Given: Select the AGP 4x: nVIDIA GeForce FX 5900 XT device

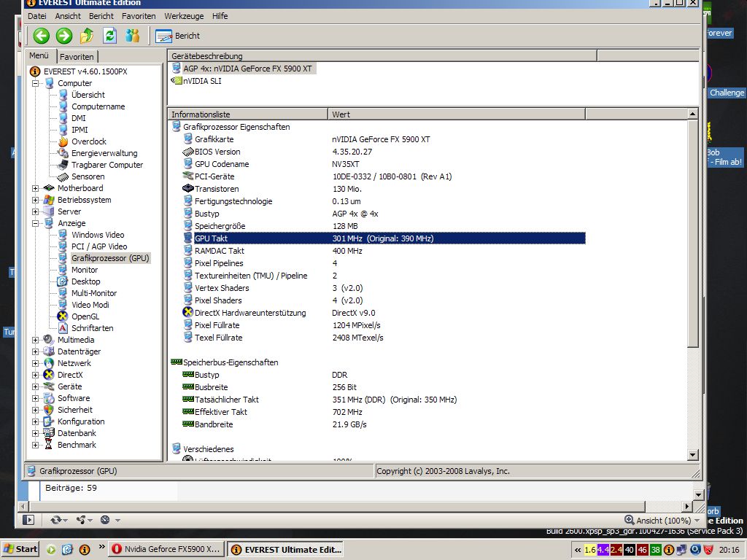Looking at the screenshot, I should 248,69.
